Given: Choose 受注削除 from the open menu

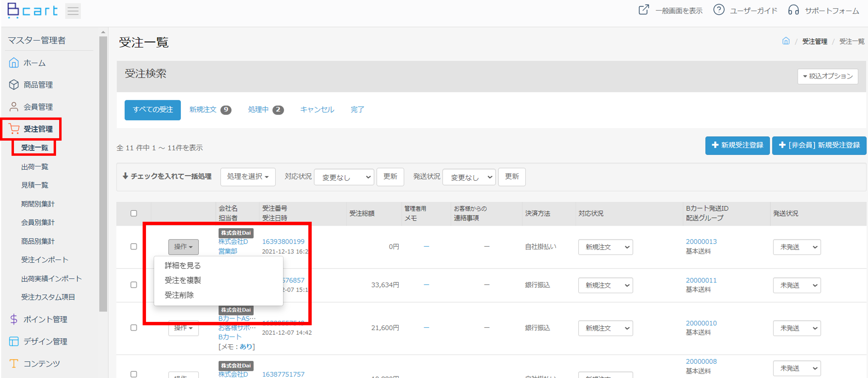Looking at the screenshot, I should (x=179, y=295).
